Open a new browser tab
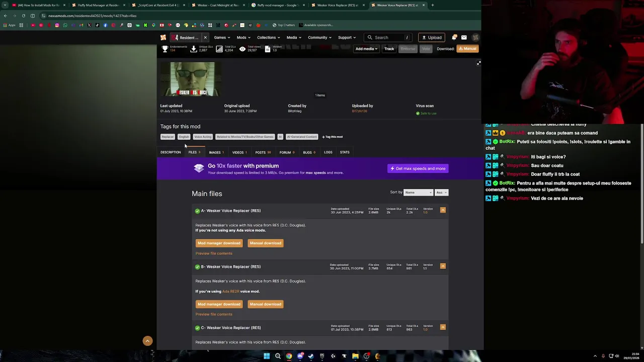 (x=432, y=5)
